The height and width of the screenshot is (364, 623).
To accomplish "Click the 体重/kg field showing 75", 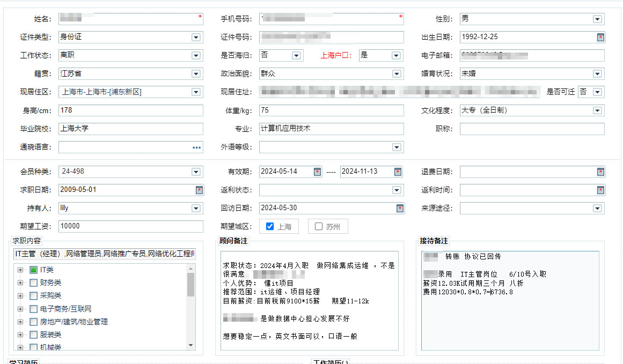I will pos(332,110).
